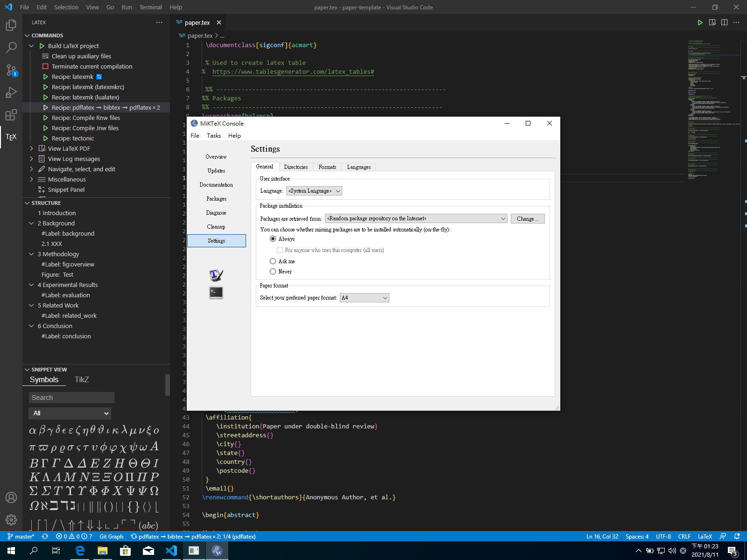This screenshot has width=747, height=560.
Task: Click the split editor right icon
Action: tap(724, 22)
